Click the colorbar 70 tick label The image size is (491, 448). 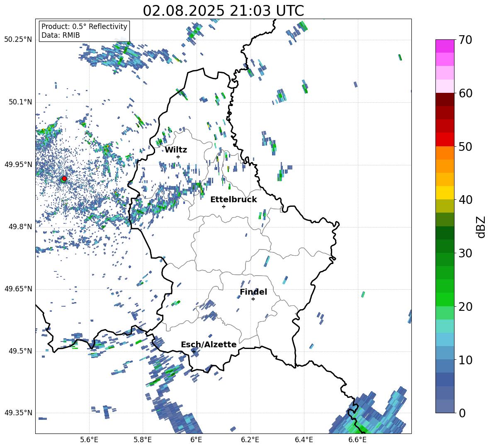(x=465, y=40)
